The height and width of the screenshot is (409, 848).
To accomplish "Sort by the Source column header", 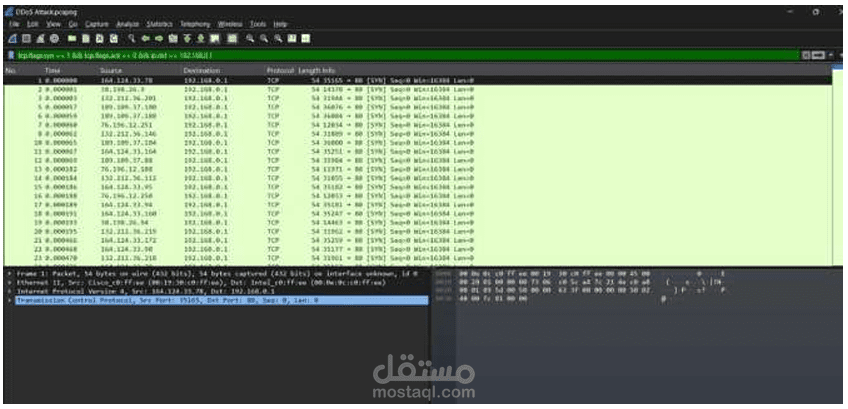I will coord(111,71).
